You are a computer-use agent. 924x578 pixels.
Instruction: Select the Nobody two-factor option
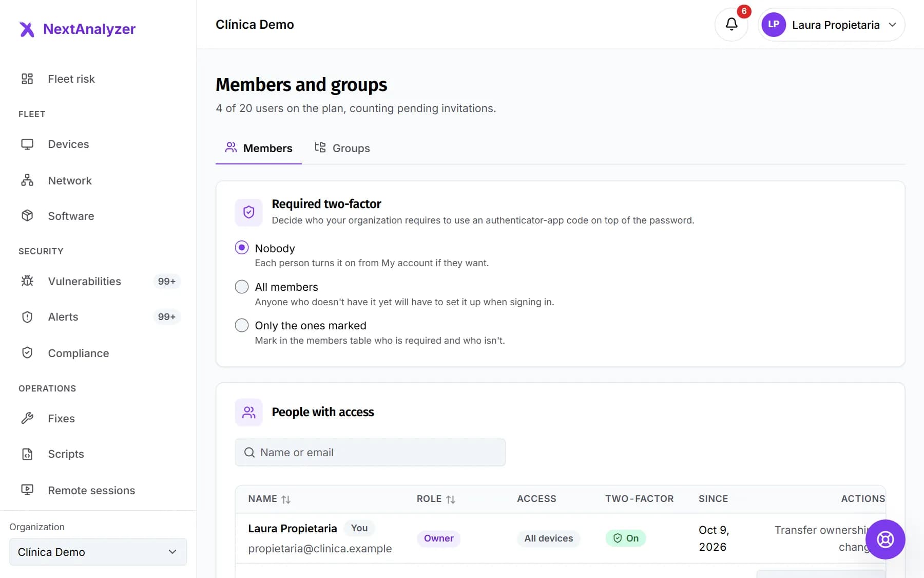point(242,248)
